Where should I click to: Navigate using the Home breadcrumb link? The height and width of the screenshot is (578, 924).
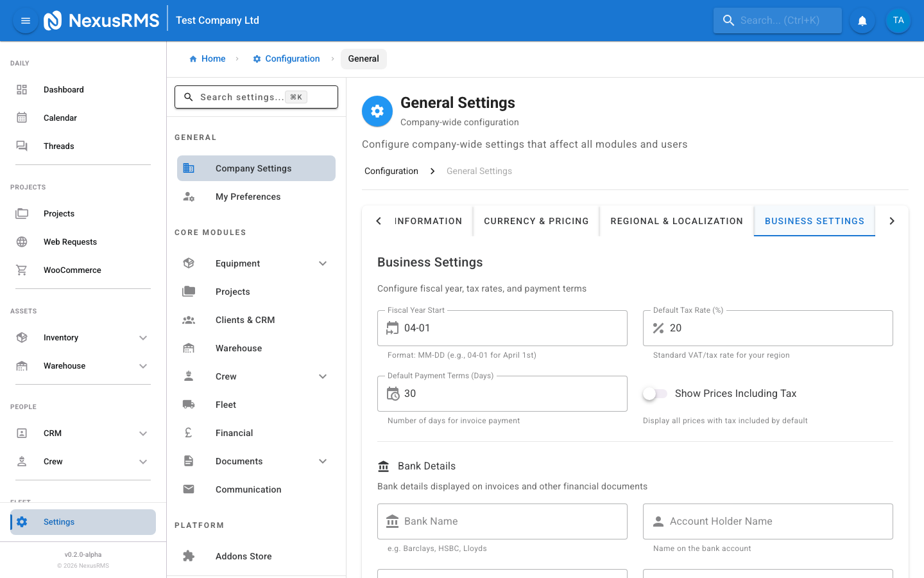pos(207,58)
